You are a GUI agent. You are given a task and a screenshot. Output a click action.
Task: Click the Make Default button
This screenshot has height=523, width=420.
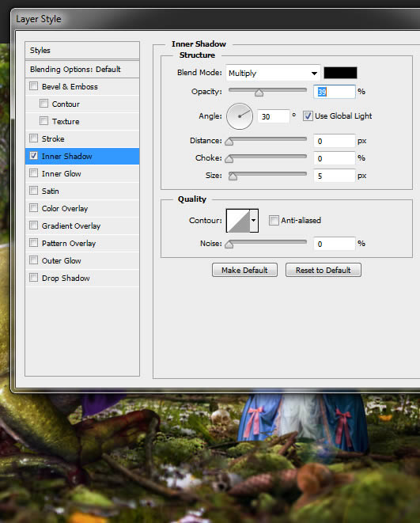(244, 270)
